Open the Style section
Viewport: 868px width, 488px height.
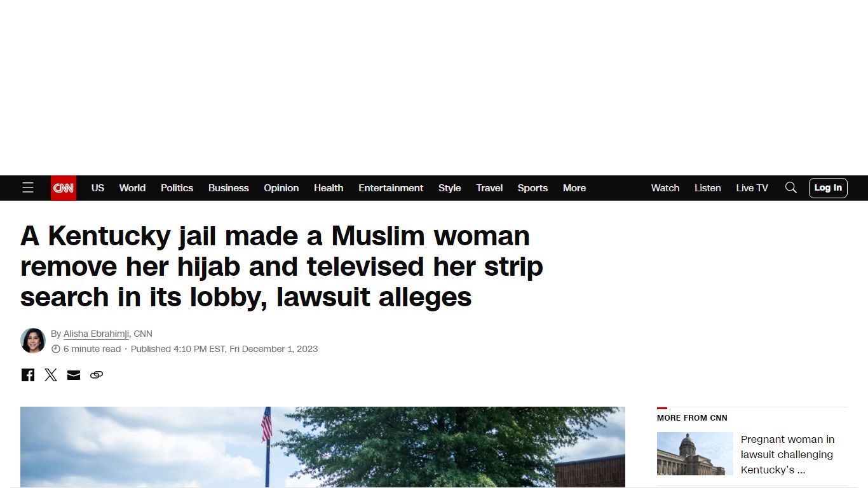point(450,188)
